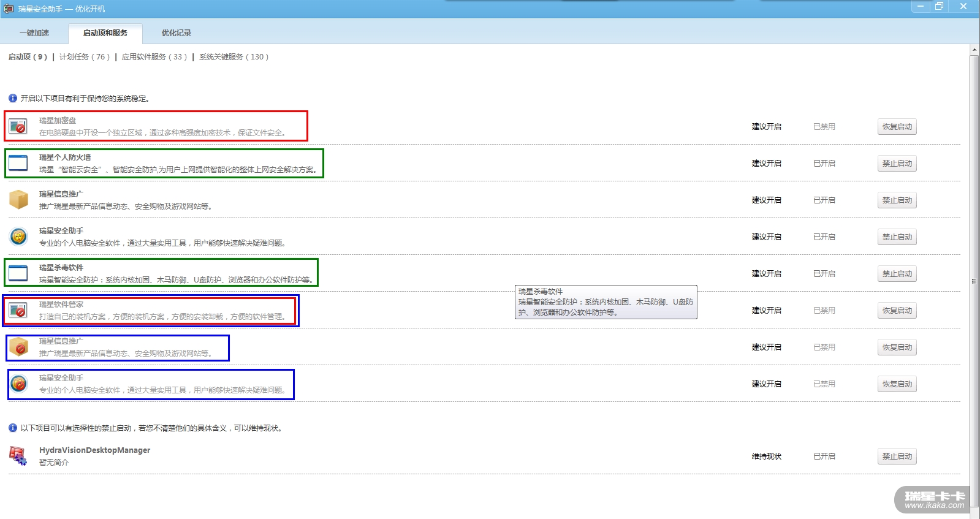Click the 瑞星安全助手 app icon in title bar
The image size is (980, 519).
pos(9,9)
